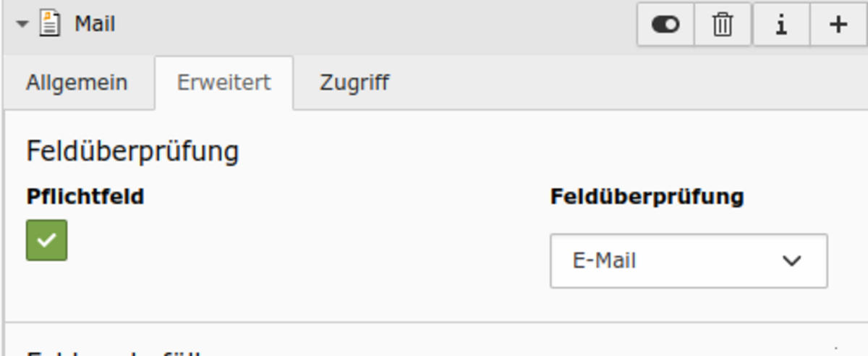Image resolution: width=868 pixels, height=356 pixels.
Task: Switch to the Allgemein tab
Action: click(x=77, y=82)
